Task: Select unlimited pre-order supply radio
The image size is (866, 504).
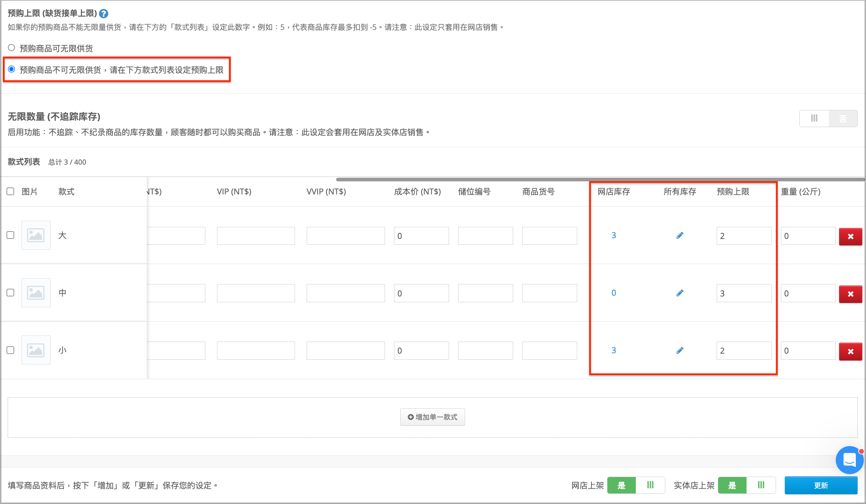Action: point(12,48)
